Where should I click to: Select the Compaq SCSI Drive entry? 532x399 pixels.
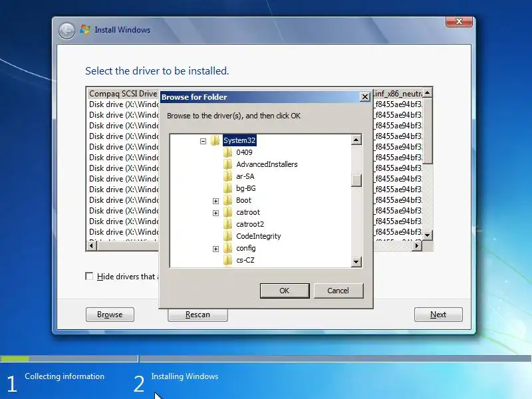(123, 93)
